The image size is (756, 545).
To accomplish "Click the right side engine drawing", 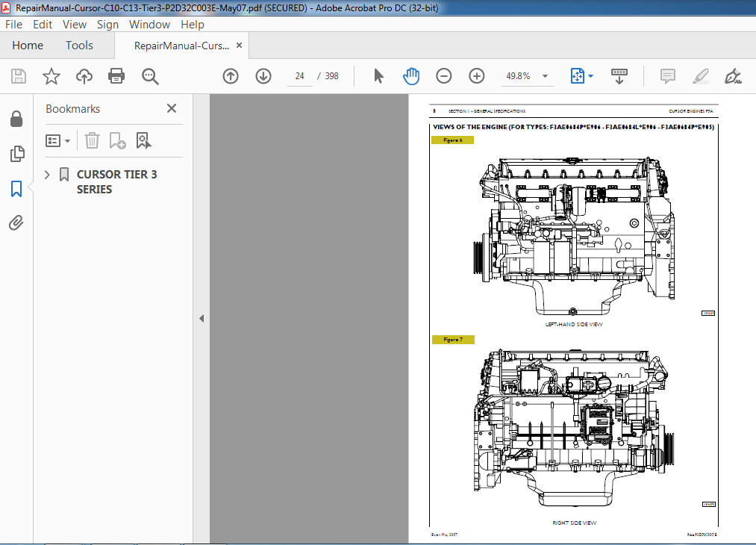I will [x=574, y=427].
